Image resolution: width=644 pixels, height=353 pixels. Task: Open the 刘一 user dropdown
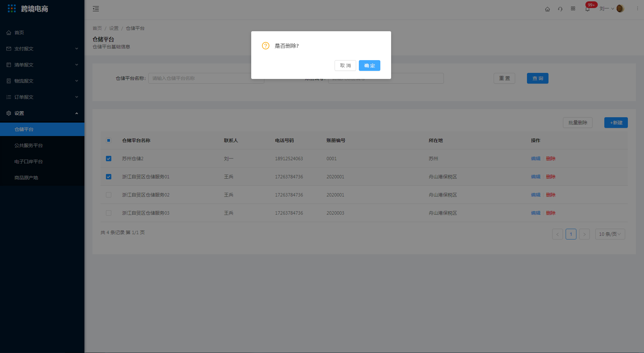click(607, 9)
